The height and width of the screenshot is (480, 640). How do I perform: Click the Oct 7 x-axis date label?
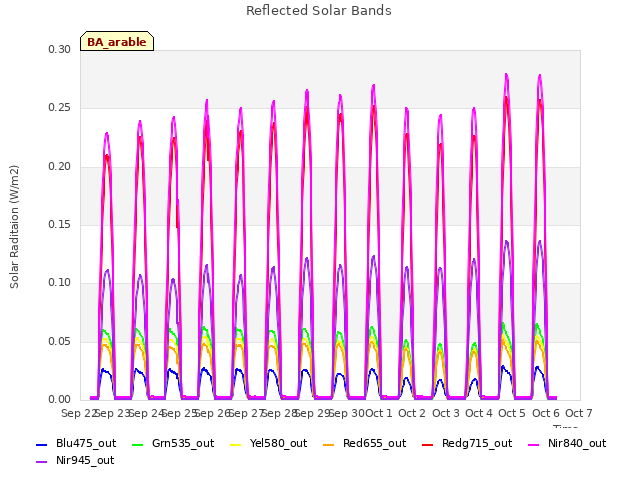[579, 413]
